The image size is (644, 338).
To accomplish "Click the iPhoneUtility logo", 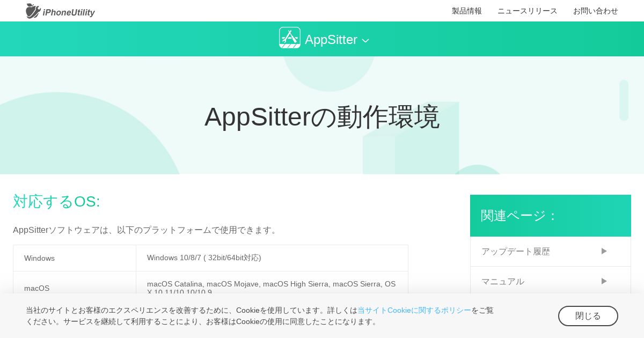I will pos(60,11).
